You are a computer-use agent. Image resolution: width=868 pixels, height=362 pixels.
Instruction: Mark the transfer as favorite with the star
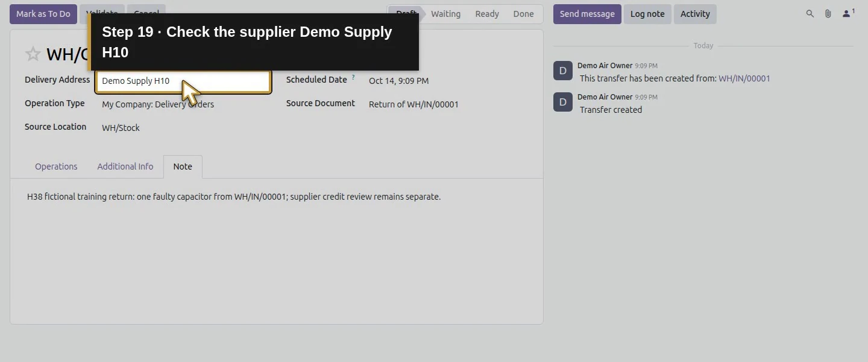tap(33, 54)
